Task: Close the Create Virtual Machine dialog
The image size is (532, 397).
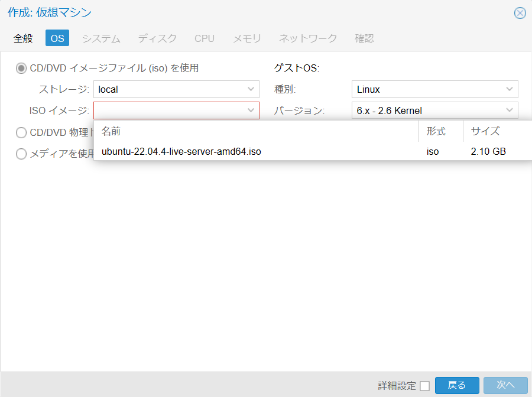Action: point(520,13)
